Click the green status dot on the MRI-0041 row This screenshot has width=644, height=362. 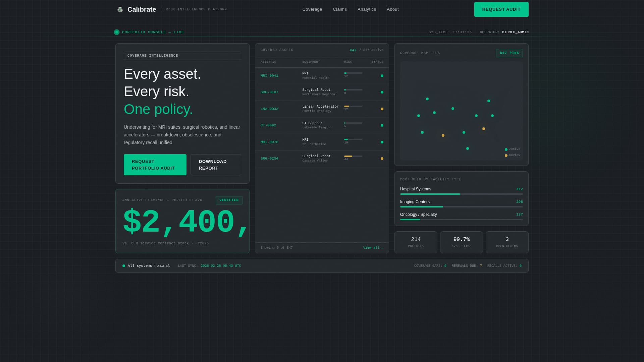click(x=382, y=76)
